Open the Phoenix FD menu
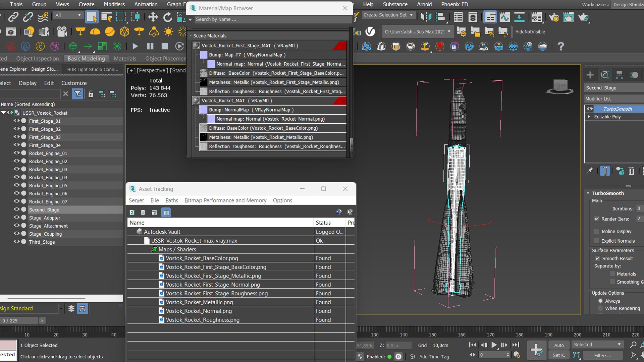644x362 pixels. tap(454, 4)
